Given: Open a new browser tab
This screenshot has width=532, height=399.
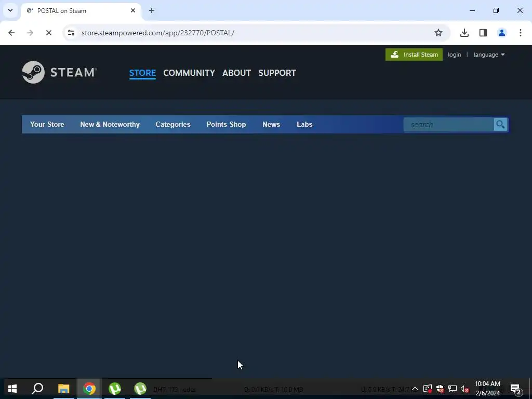Looking at the screenshot, I should click(152, 10).
